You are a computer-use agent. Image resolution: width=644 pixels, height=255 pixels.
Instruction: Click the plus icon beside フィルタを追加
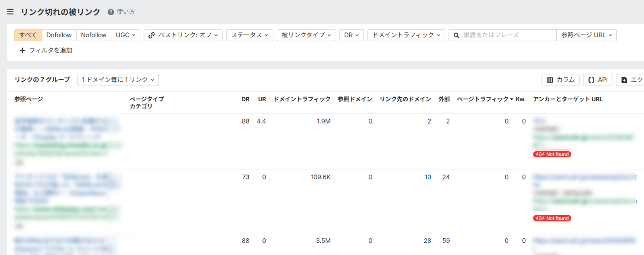pos(22,50)
